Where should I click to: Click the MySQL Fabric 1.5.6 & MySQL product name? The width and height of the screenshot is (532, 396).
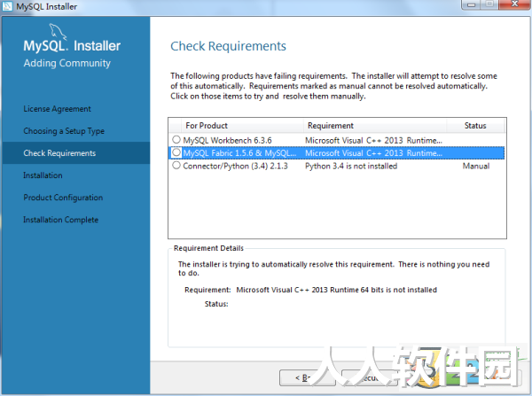click(239, 153)
